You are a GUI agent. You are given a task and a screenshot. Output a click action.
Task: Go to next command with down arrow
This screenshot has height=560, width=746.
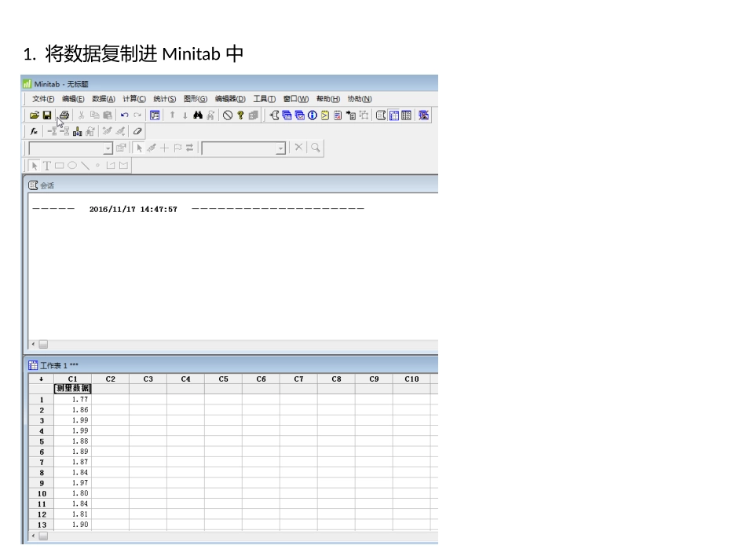coord(185,115)
